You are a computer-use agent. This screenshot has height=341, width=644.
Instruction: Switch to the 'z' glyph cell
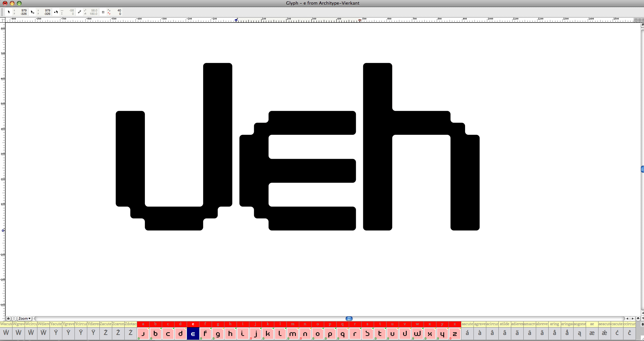[455, 334]
